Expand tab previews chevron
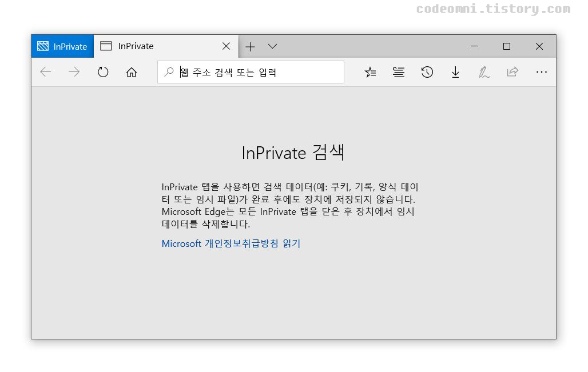 point(273,46)
